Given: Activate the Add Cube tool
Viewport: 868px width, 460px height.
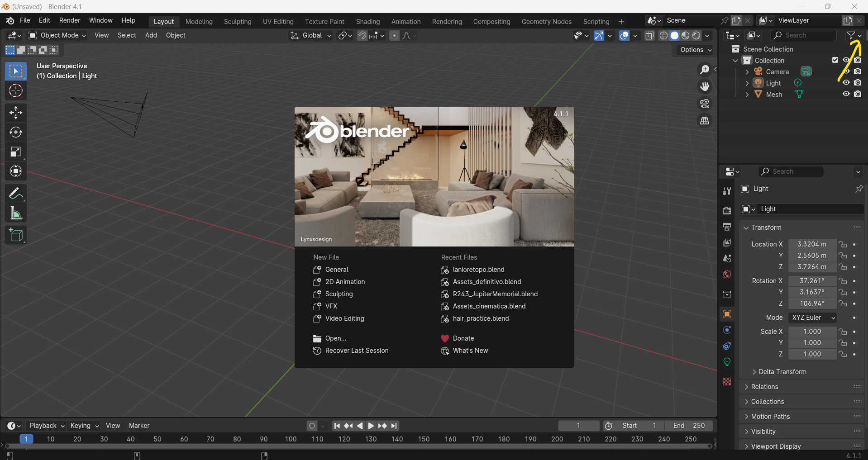Looking at the screenshot, I should point(16,235).
